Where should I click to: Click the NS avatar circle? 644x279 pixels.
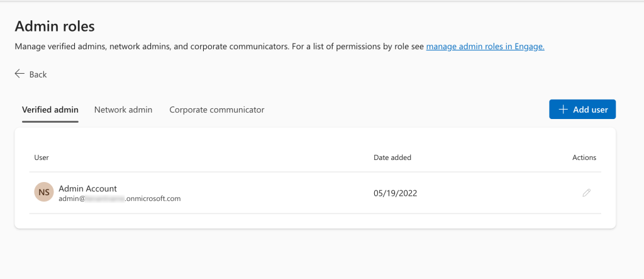[x=44, y=192]
